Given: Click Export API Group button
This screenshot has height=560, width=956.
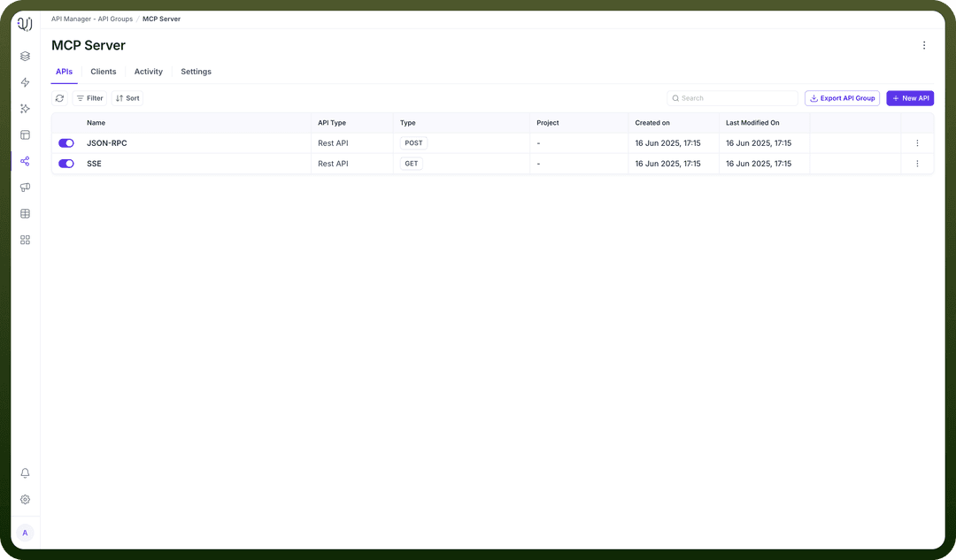Looking at the screenshot, I should point(842,98).
